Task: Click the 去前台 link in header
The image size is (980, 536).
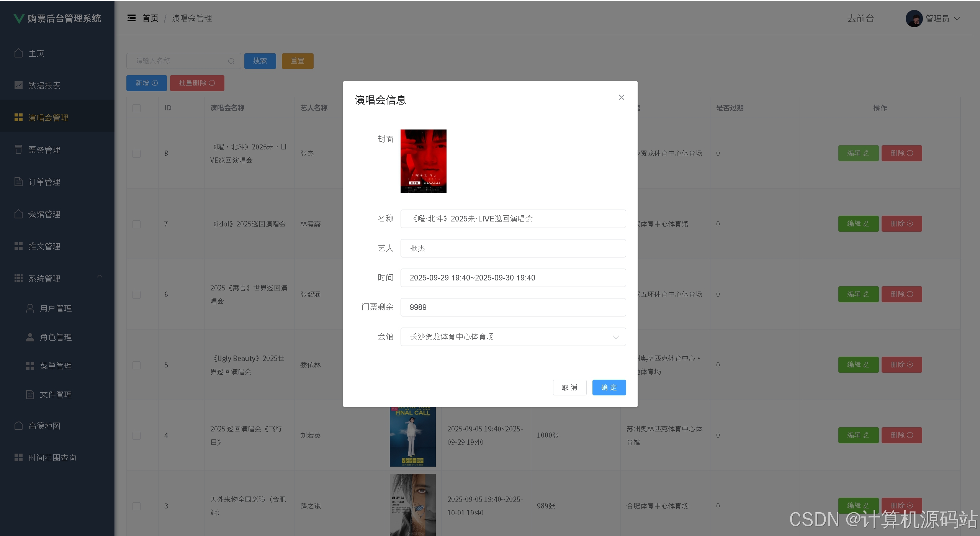Action: [861, 18]
